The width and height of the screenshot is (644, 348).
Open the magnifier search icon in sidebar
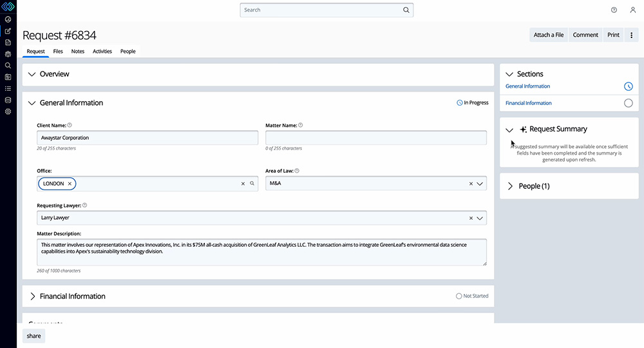pyautogui.click(x=8, y=65)
